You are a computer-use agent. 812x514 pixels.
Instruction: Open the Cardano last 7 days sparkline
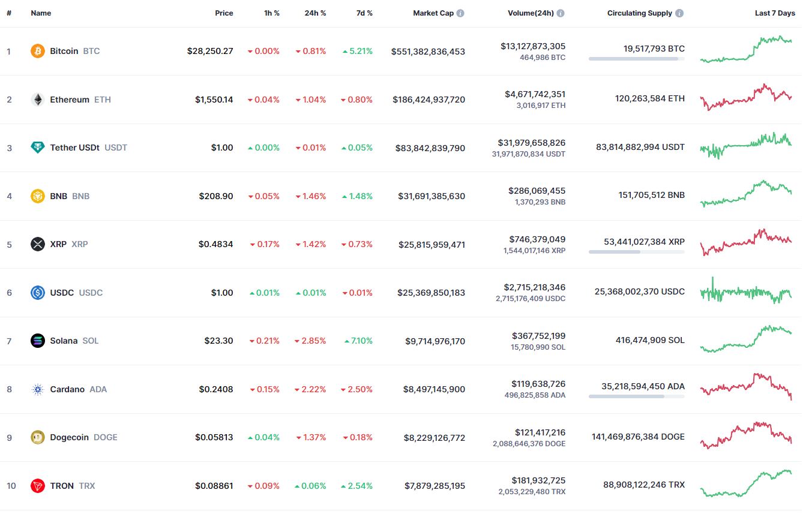coord(746,386)
